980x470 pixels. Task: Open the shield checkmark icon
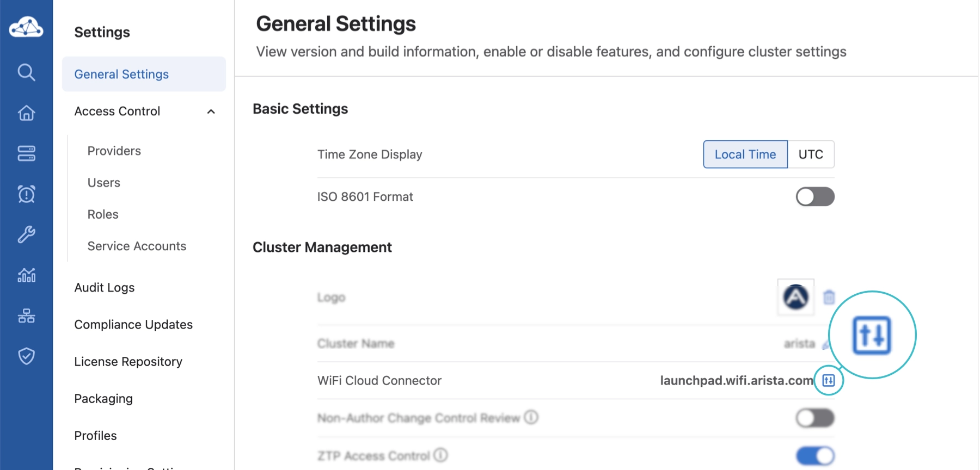pyautogui.click(x=26, y=356)
